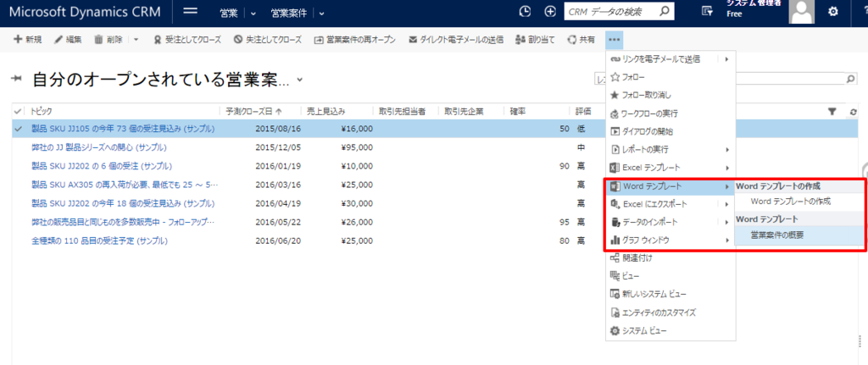Click the record search magnifier icon
Screen dimensions: 868x365
pos(851,79)
